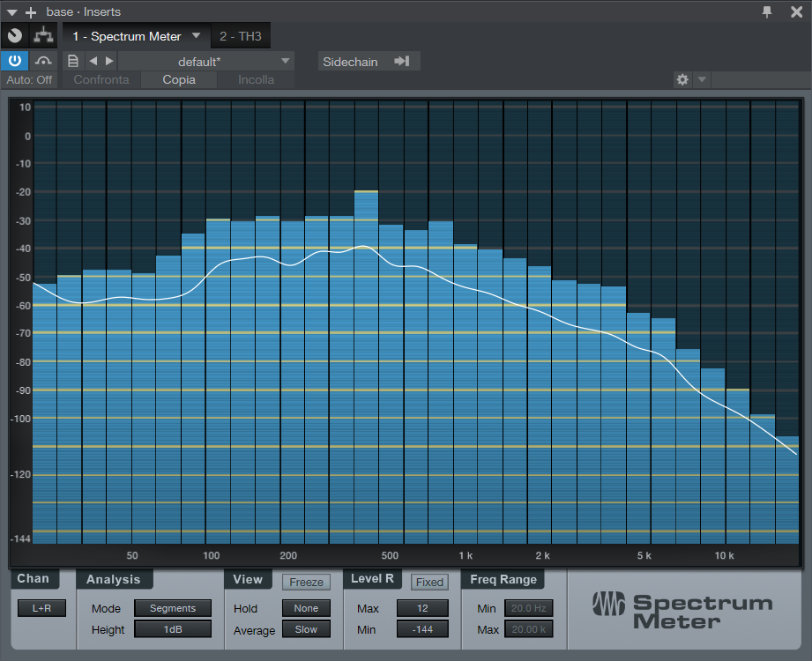This screenshot has height=661, width=812.
Task: Open the routing view icon
Action: [x=41, y=36]
